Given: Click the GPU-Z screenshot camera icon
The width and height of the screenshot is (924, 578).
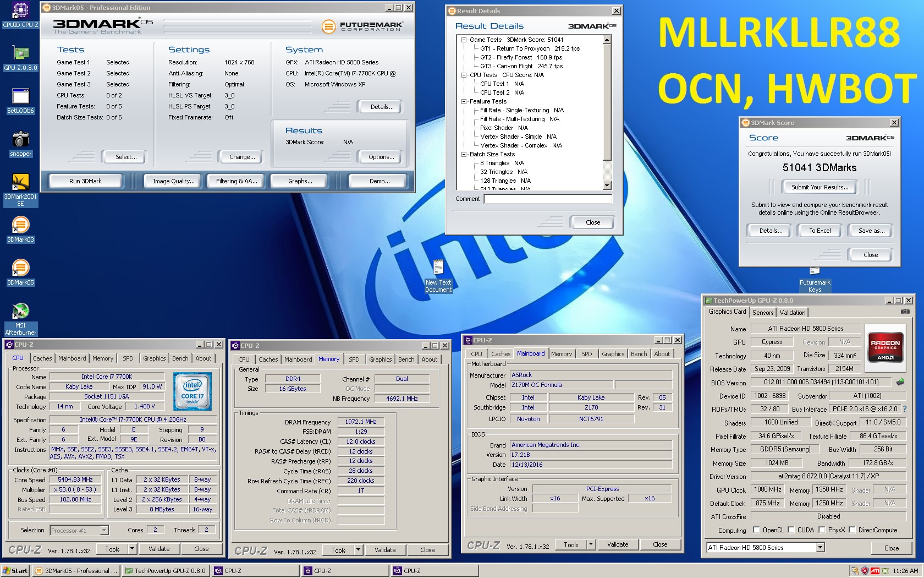Looking at the screenshot, I should tap(905, 312).
